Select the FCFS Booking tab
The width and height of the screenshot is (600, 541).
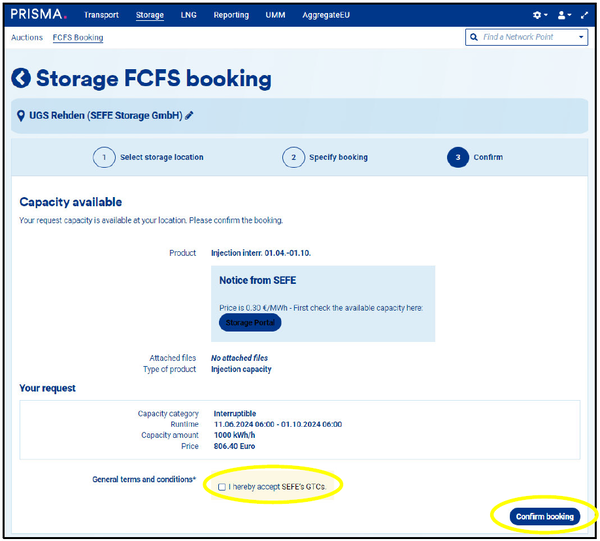pyautogui.click(x=78, y=38)
